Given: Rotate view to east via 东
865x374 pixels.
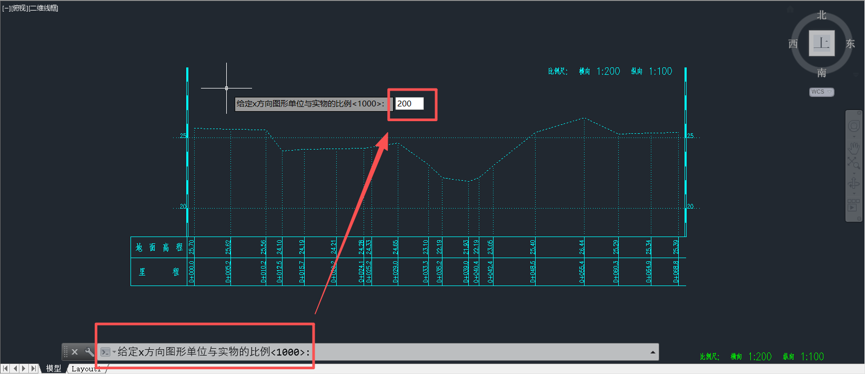Looking at the screenshot, I should (x=850, y=44).
